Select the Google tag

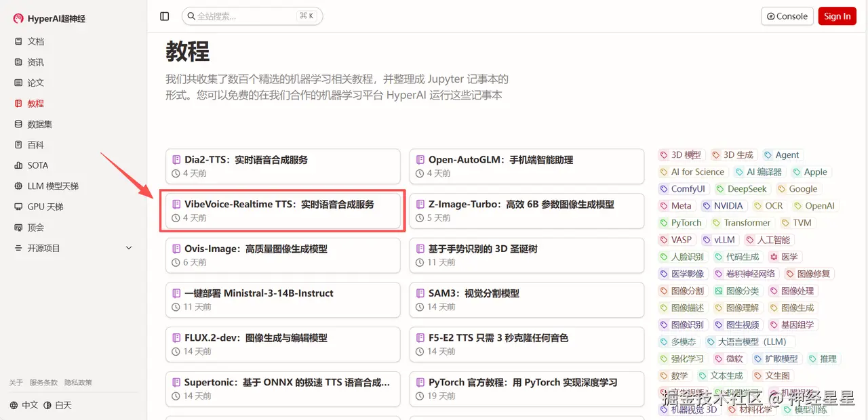[798, 189]
